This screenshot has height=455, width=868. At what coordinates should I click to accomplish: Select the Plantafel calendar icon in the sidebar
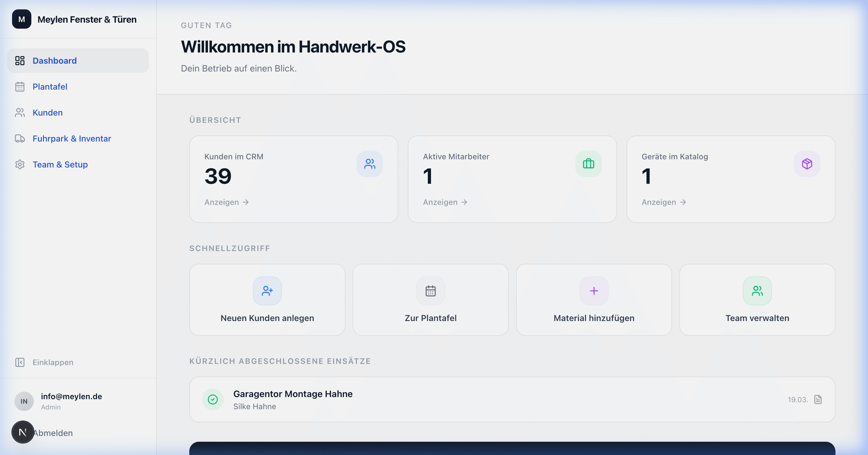pos(20,87)
